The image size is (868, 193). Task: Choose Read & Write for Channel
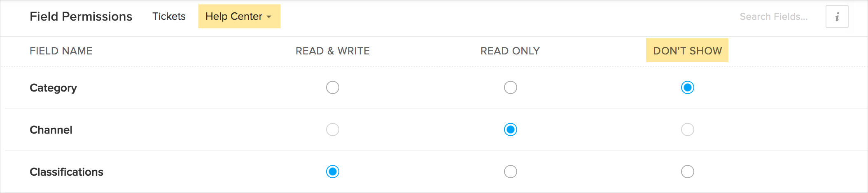click(x=333, y=129)
